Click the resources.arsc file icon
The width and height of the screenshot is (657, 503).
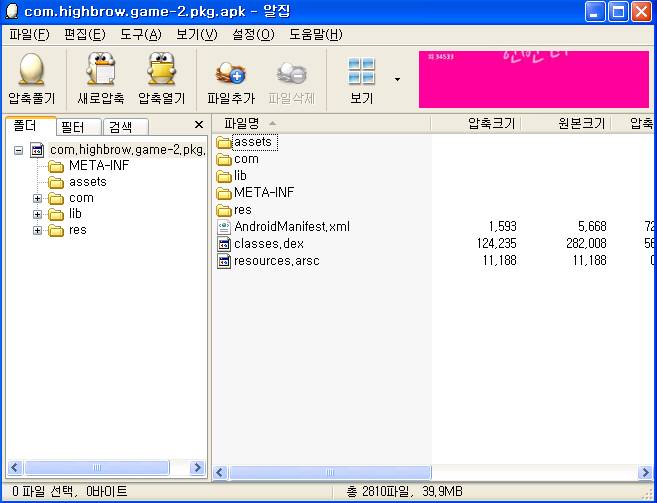224,261
